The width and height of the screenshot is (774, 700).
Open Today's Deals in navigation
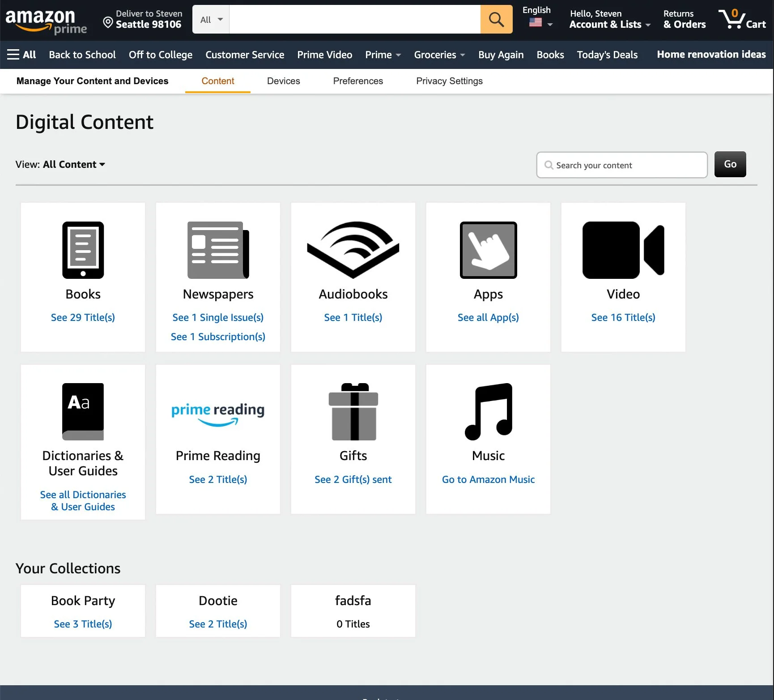pyautogui.click(x=607, y=55)
